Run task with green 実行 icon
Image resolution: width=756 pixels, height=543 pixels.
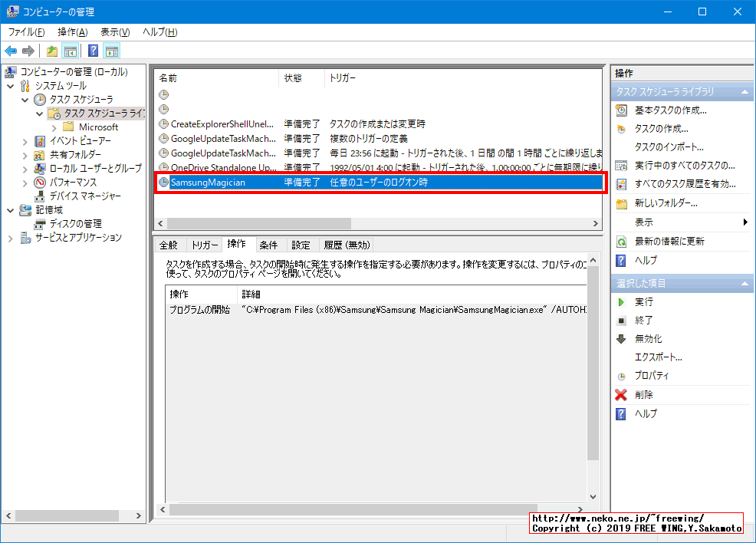click(621, 302)
